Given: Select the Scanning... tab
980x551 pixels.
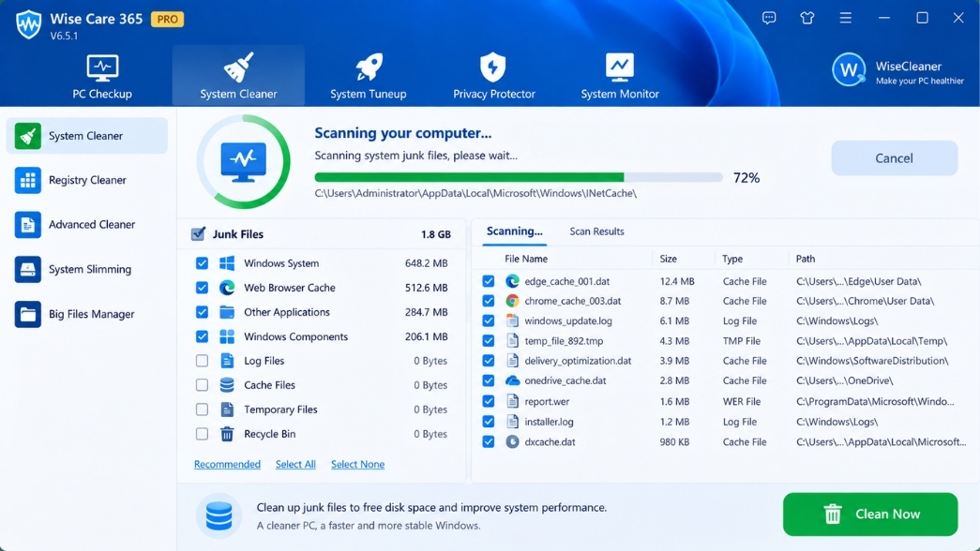Looking at the screenshot, I should [514, 231].
